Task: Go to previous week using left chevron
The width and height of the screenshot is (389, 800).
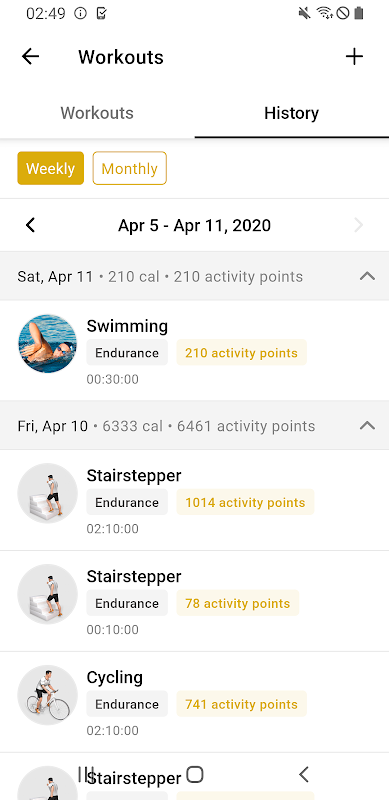Action: 31,225
